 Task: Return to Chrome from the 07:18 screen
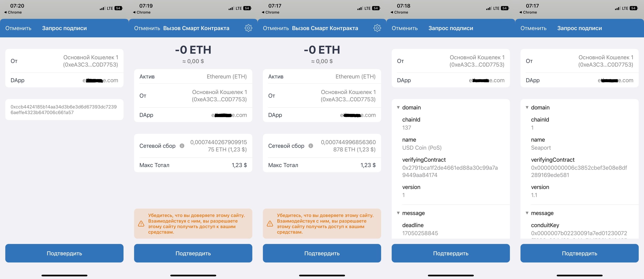coord(399,12)
